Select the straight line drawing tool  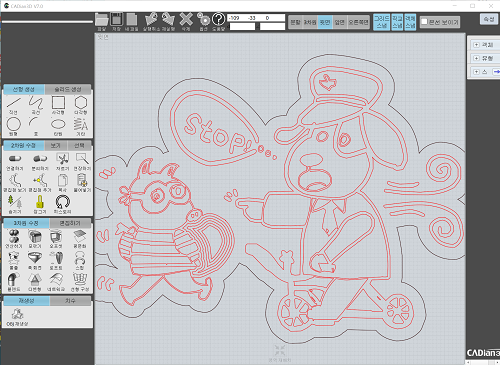pyautogui.click(x=14, y=103)
